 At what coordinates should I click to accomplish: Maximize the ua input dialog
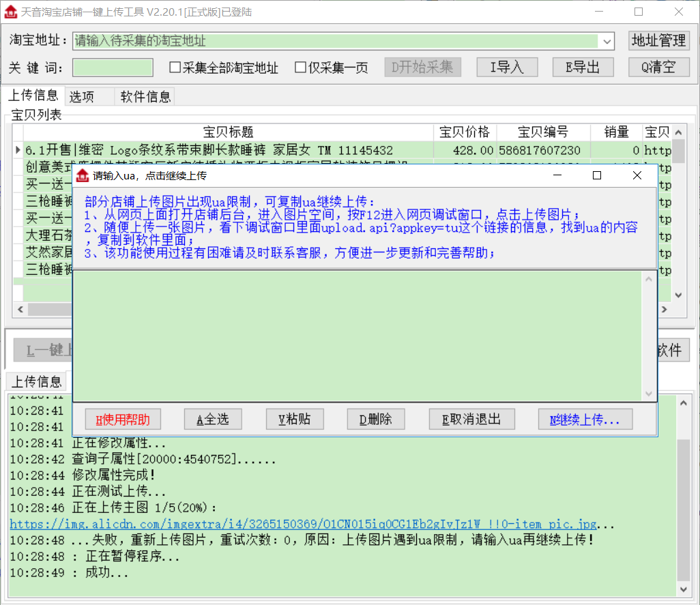[x=597, y=176]
